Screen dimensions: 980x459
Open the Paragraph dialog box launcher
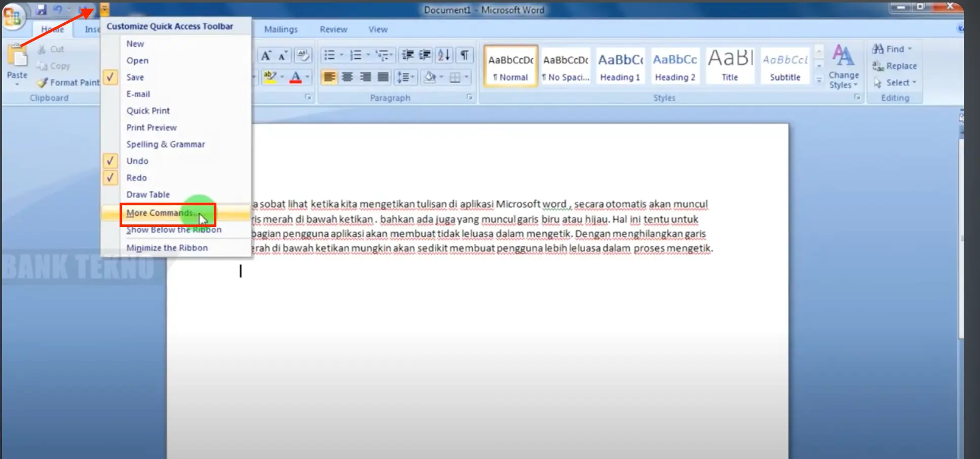click(x=470, y=97)
